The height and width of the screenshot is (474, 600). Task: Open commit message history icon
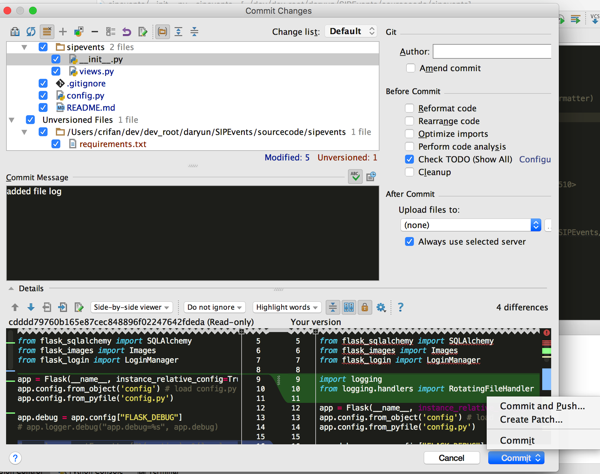pyautogui.click(x=371, y=177)
